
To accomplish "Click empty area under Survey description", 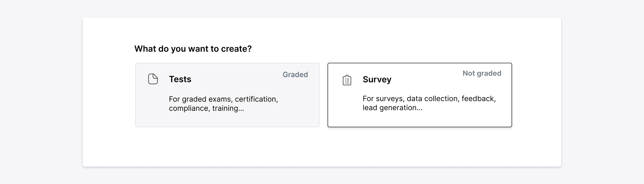I will tap(420, 119).
